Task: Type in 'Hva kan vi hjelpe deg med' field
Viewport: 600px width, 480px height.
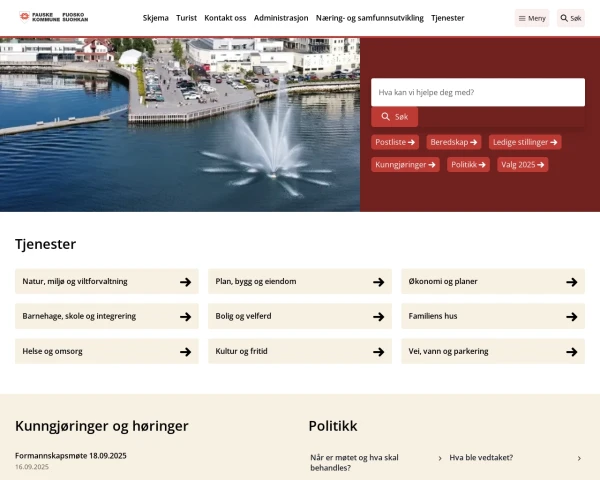Action: (477, 92)
